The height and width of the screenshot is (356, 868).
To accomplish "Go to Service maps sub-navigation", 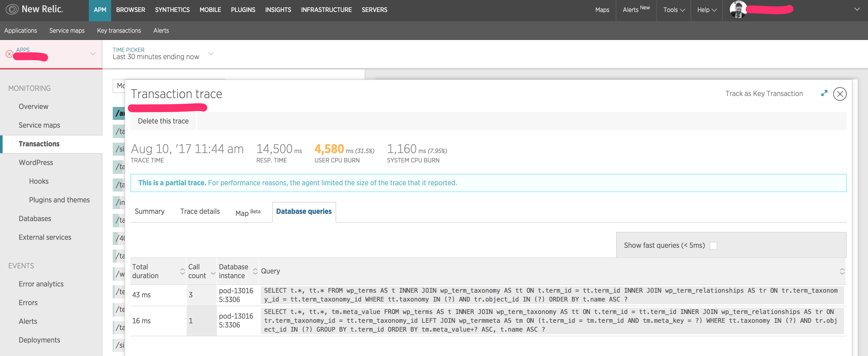I will point(67,31).
